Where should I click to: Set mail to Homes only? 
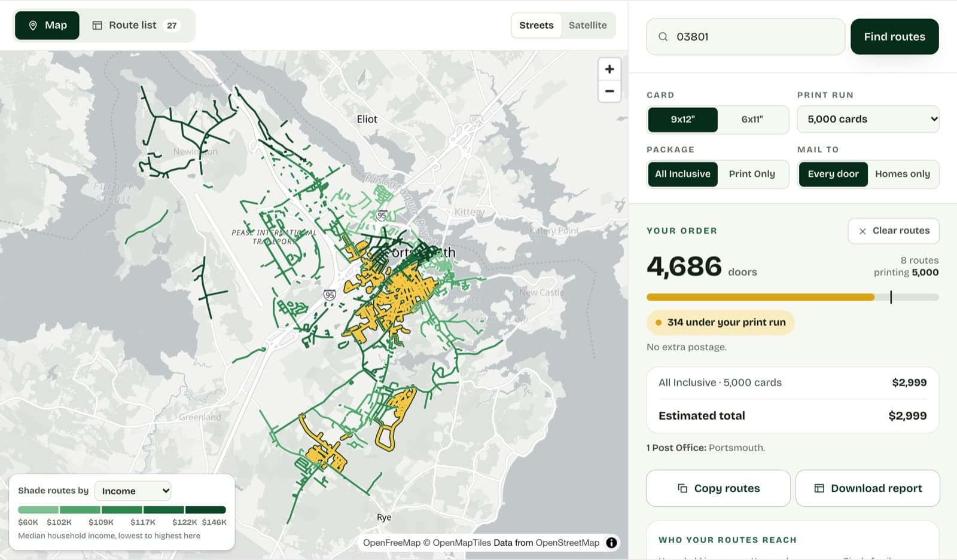click(903, 174)
